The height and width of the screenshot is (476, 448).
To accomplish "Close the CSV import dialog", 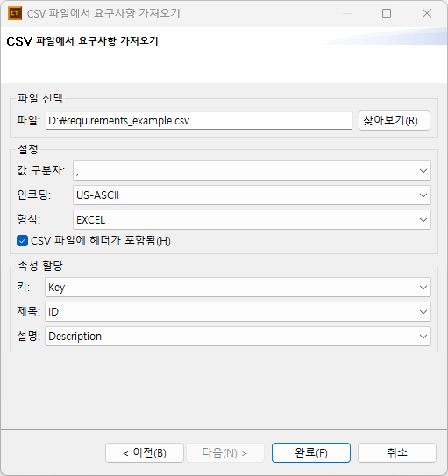I will coord(427,13).
